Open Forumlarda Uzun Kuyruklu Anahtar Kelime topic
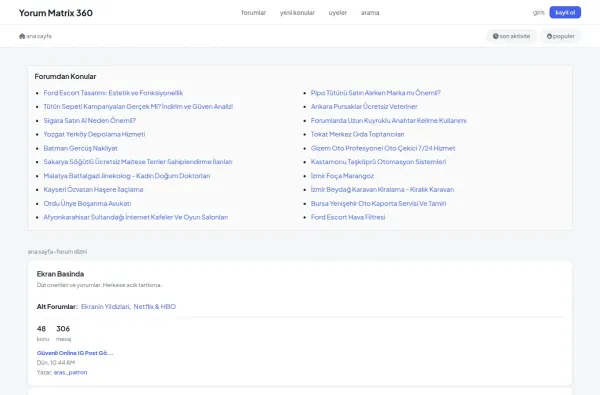The image size is (600, 395). coord(388,121)
